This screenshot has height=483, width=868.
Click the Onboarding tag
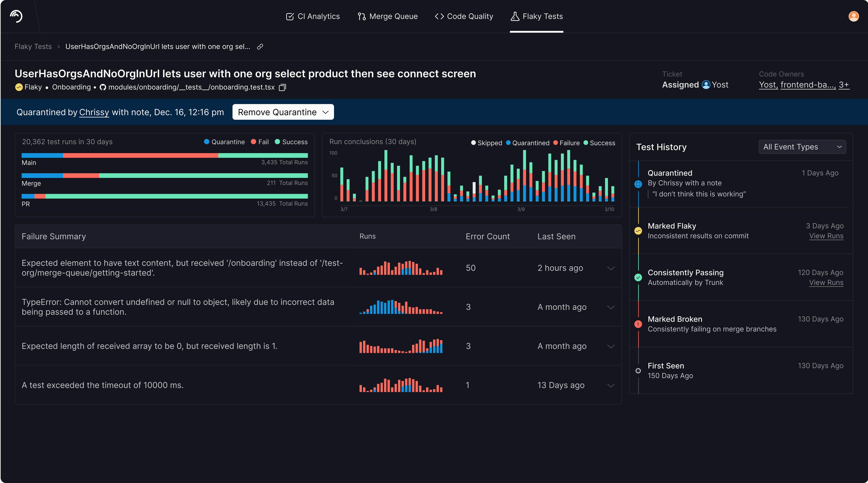[x=71, y=87]
